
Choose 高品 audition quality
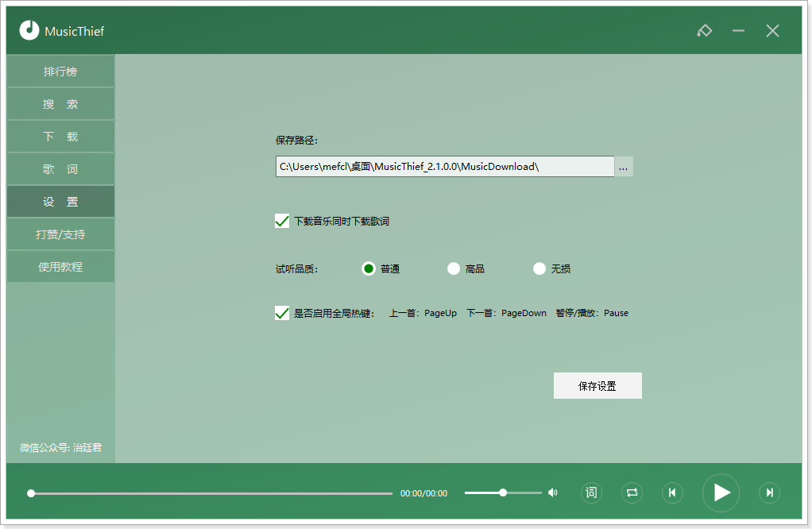pos(454,268)
